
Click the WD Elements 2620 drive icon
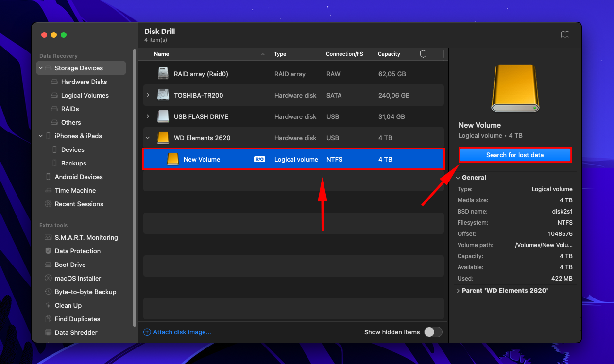click(x=163, y=138)
